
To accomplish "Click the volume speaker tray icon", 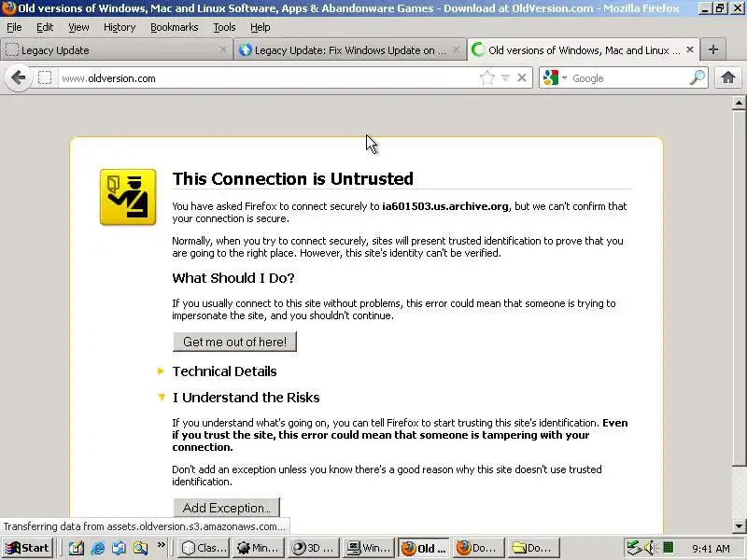I will point(650,548).
